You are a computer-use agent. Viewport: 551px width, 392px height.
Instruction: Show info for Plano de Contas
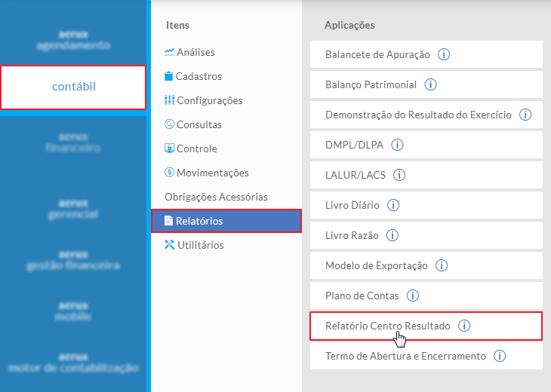(x=413, y=296)
